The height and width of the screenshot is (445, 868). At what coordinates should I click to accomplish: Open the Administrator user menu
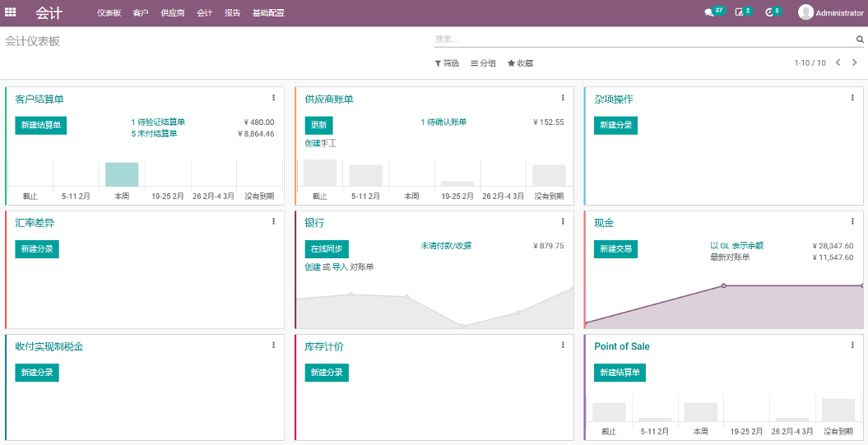(x=831, y=12)
